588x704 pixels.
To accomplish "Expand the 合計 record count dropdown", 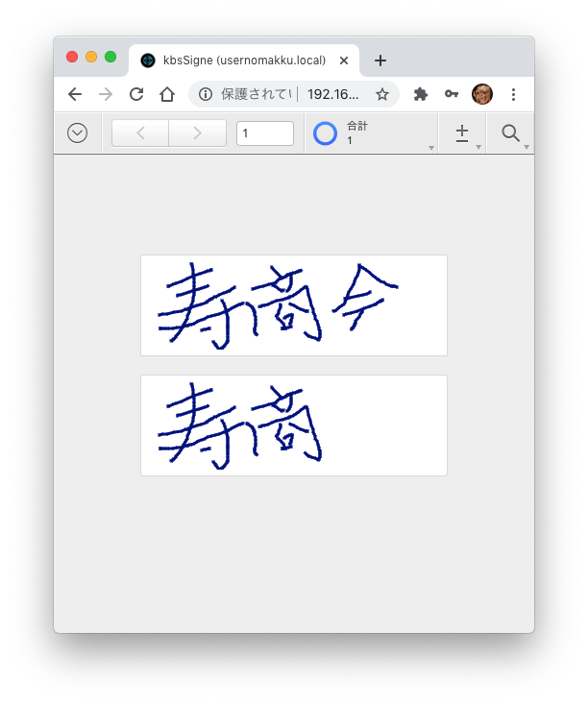I will 431,148.
